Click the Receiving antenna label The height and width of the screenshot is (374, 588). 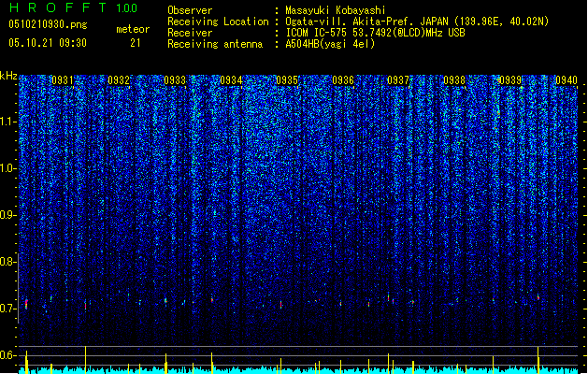point(215,44)
